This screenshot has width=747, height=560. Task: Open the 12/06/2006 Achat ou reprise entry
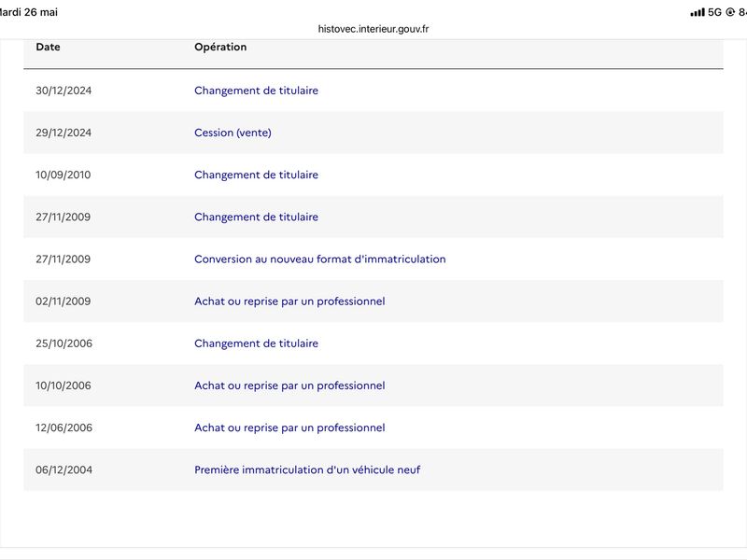click(289, 427)
